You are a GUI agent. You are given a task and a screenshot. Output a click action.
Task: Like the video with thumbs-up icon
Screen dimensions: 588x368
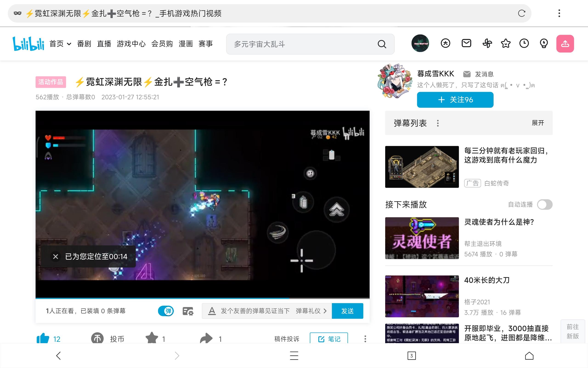pyautogui.click(x=43, y=338)
